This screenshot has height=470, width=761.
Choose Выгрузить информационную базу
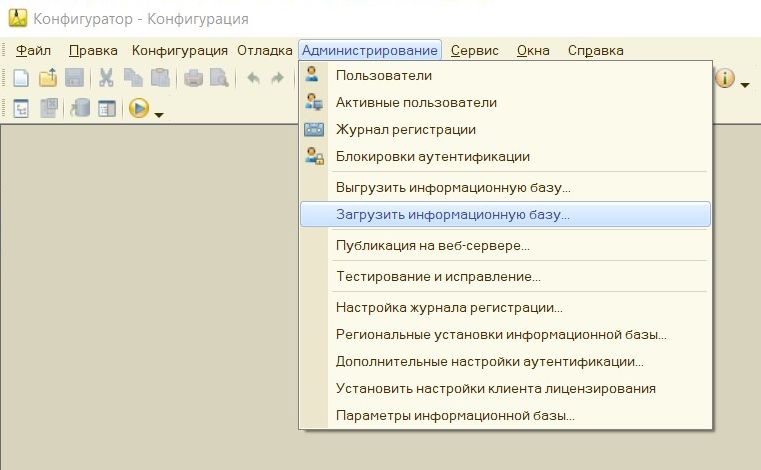coord(505,187)
